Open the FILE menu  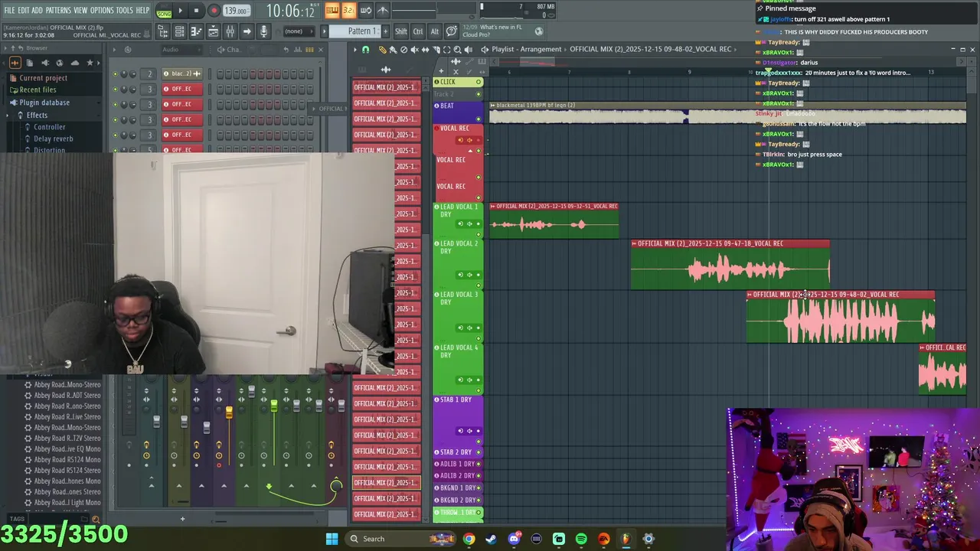(9, 10)
